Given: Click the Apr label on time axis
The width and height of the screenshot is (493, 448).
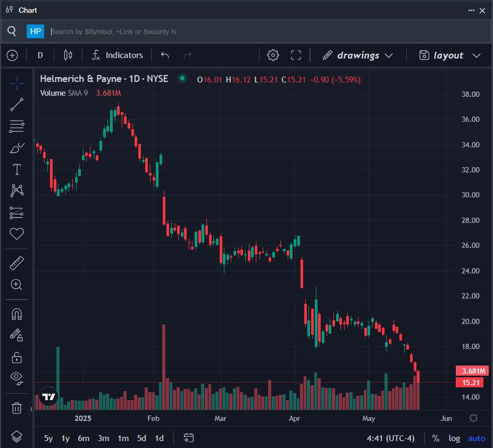Looking at the screenshot, I should (295, 418).
